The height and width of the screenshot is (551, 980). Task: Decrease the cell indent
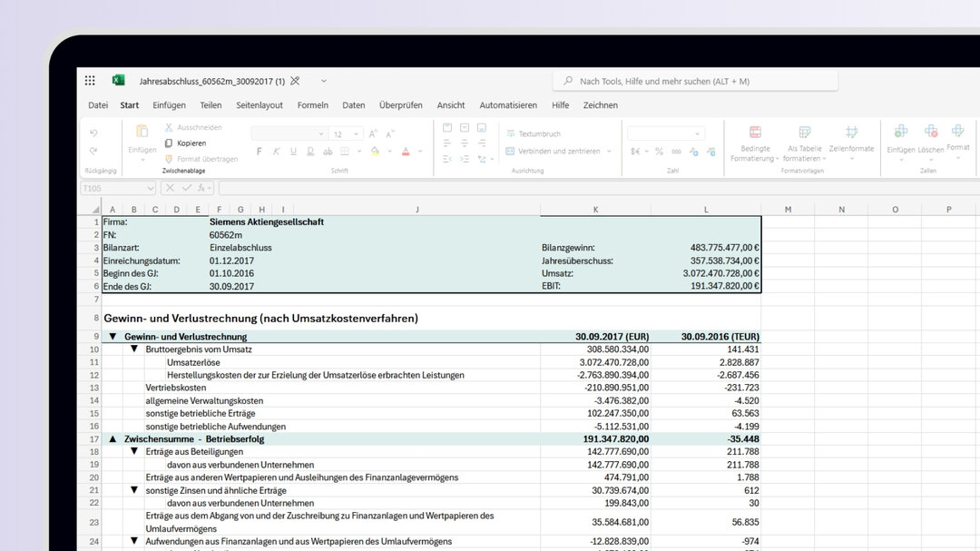click(447, 159)
